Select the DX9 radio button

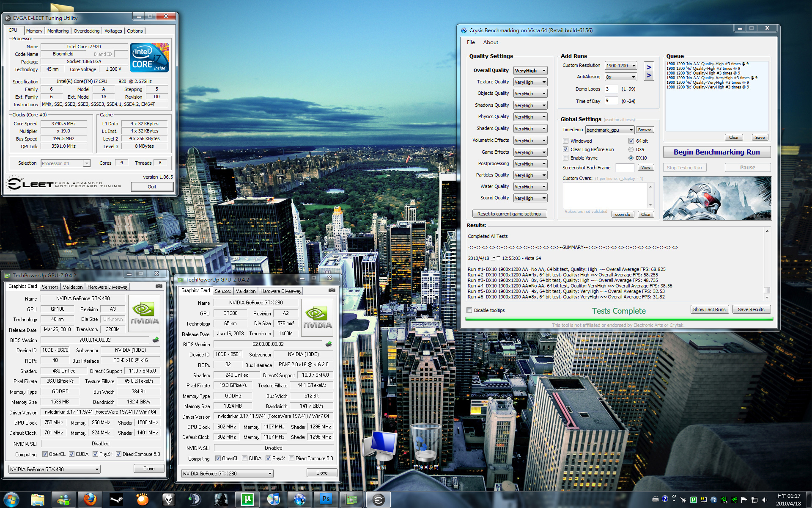point(631,149)
